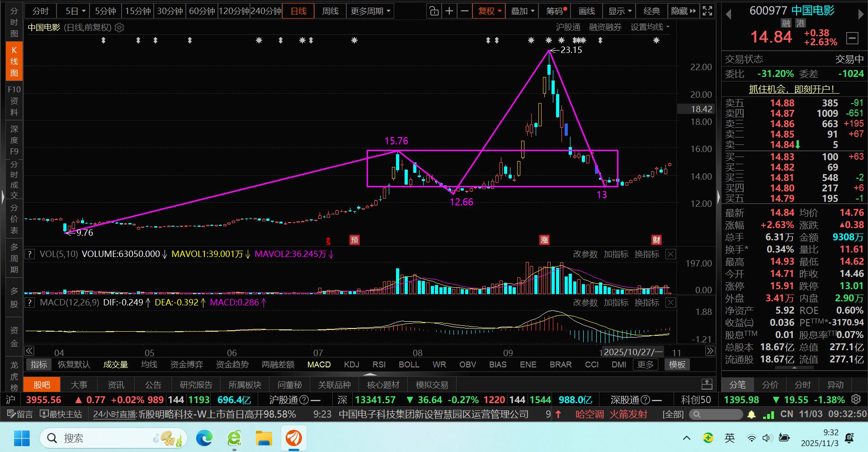Close the MACD indicator panel
Viewport: 868px width, 452px height.
(x=671, y=303)
